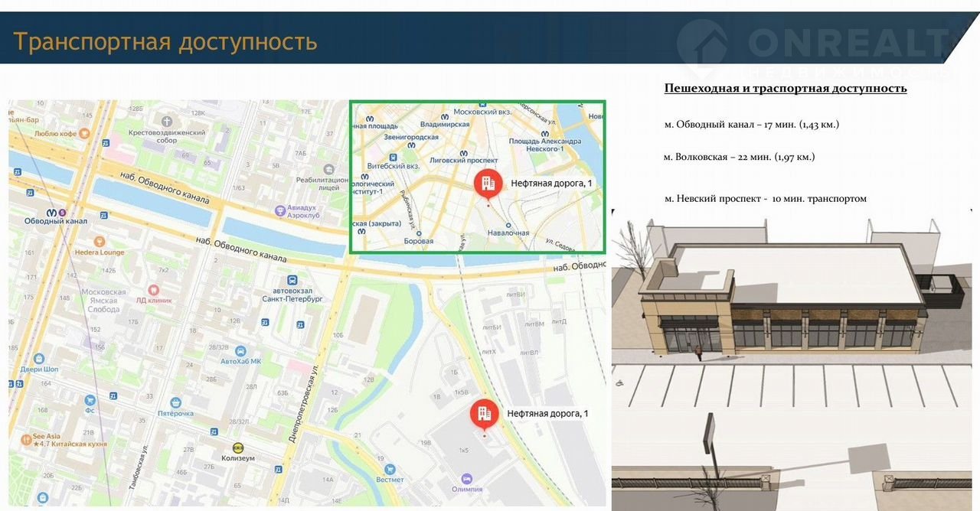Click red building pin in large map

[x=483, y=414]
